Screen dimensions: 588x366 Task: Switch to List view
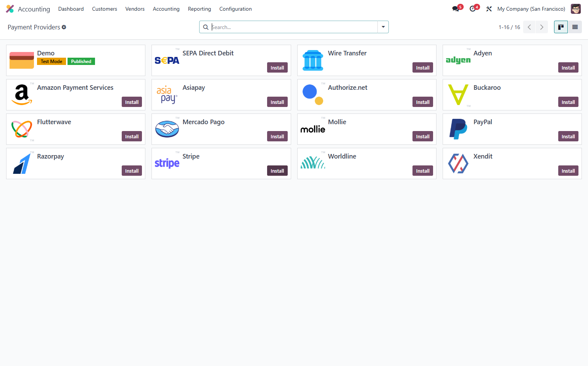coord(575,27)
